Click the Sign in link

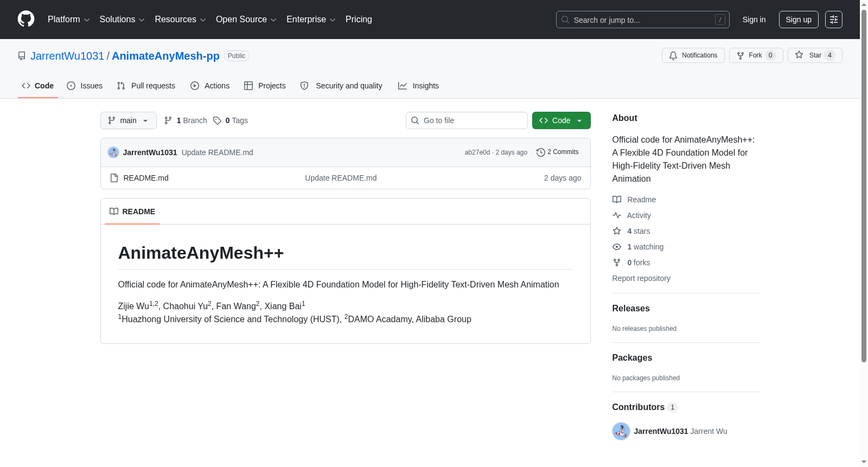click(754, 20)
